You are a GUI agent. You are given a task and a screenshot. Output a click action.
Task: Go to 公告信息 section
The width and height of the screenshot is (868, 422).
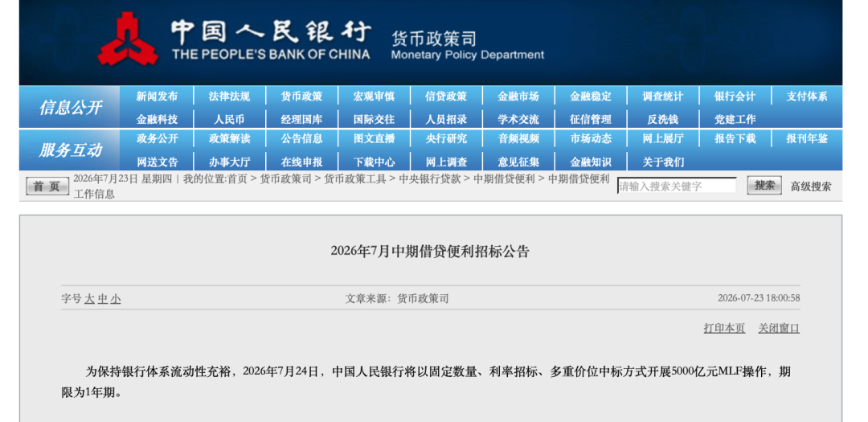click(301, 138)
